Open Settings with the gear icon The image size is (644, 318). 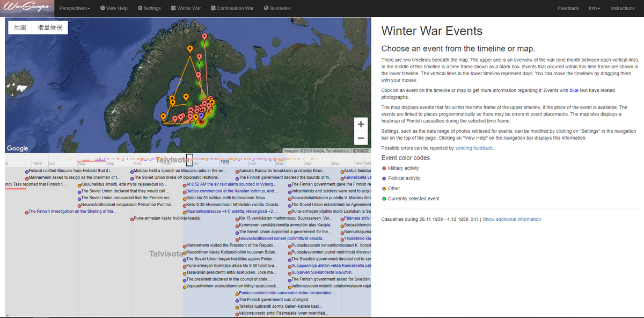click(149, 9)
